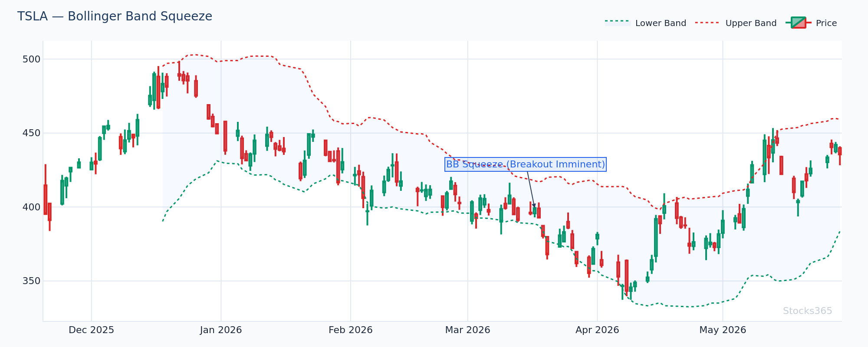This screenshot has width=868, height=347.
Task: Click the Price candlestick legend symbol
Action: click(798, 23)
